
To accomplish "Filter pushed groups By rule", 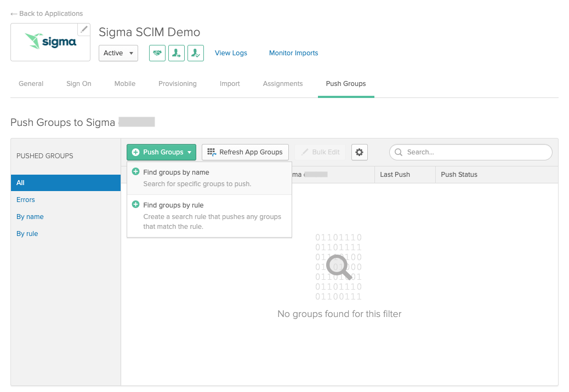I will tap(27, 234).
